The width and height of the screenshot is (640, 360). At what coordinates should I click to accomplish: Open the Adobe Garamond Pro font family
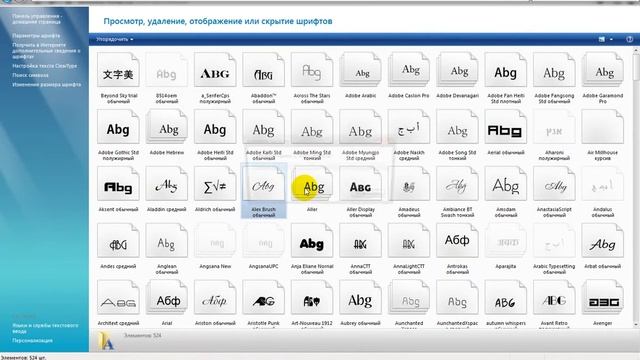(602, 70)
